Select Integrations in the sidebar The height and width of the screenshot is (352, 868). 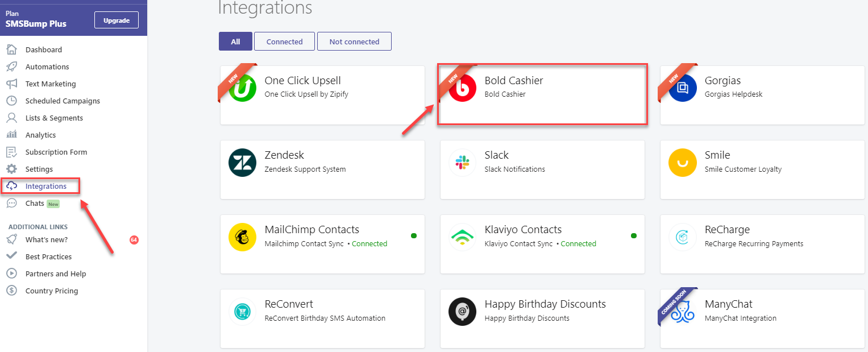(x=46, y=186)
